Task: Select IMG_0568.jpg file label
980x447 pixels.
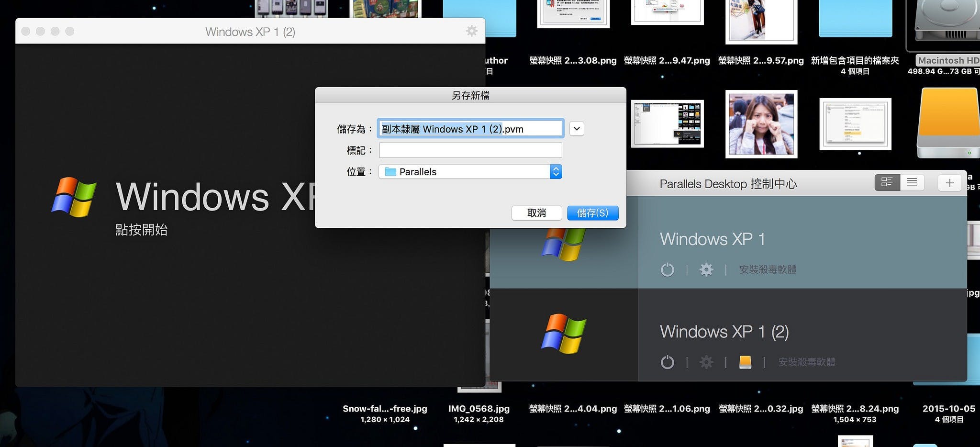Action: point(479,409)
